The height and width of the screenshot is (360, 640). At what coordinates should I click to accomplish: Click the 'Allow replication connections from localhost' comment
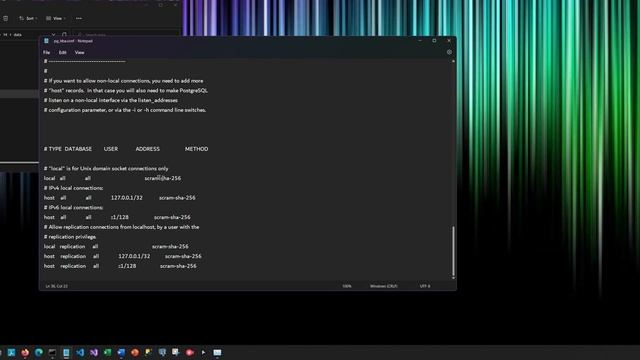(122, 227)
